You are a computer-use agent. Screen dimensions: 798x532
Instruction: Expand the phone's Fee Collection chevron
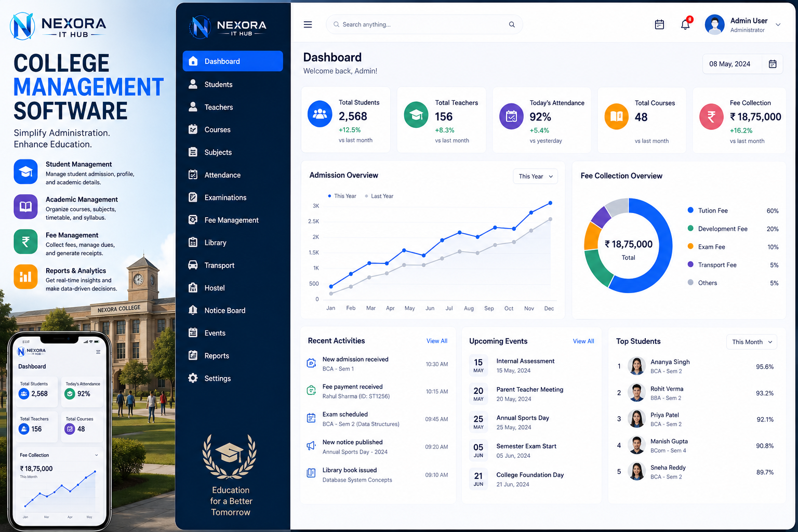[x=96, y=455]
